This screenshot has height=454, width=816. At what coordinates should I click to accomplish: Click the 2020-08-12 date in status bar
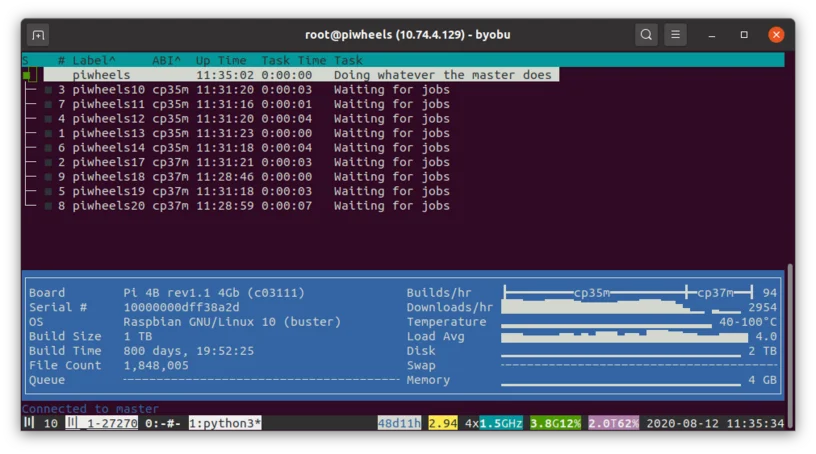(x=683, y=423)
